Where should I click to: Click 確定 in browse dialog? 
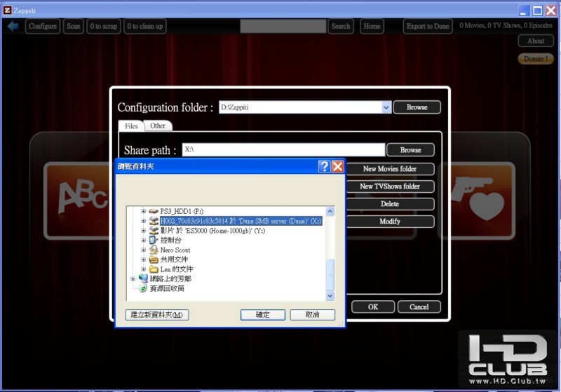tap(262, 315)
